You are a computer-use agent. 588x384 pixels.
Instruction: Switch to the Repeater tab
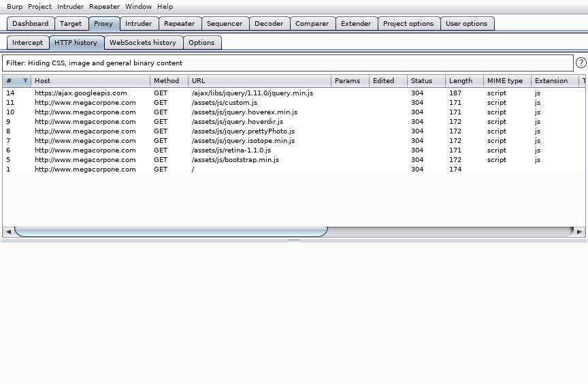click(179, 23)
